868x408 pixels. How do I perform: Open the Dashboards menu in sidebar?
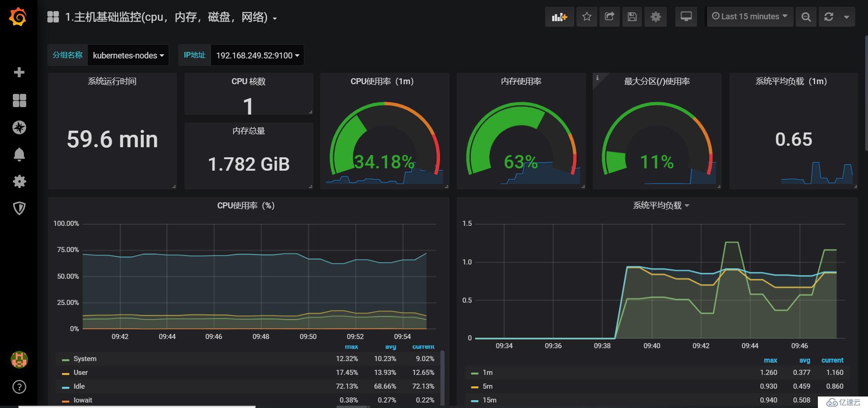coord(19,100)
